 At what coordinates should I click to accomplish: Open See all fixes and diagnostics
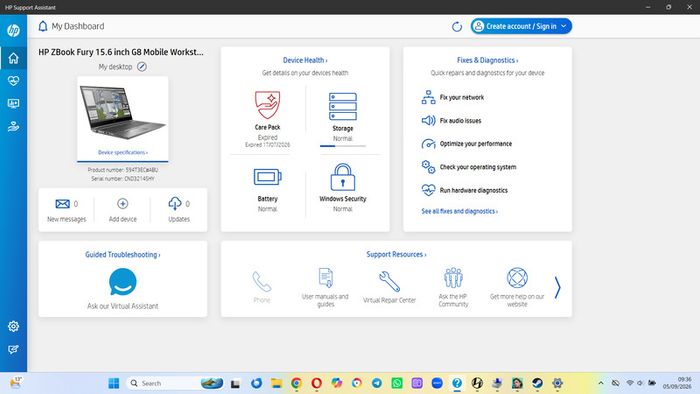click(x=459, y=211)
